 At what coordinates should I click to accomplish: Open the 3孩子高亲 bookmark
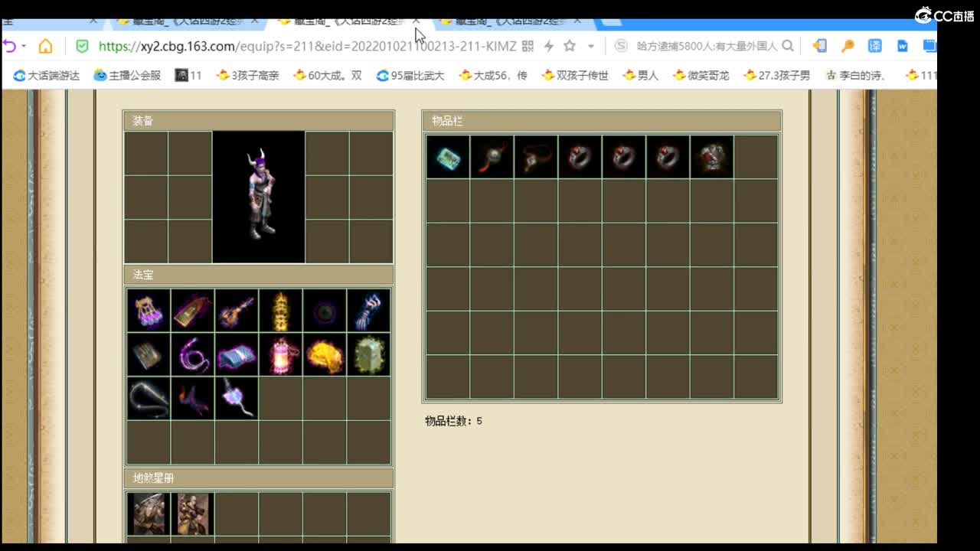tap(247, 75)
